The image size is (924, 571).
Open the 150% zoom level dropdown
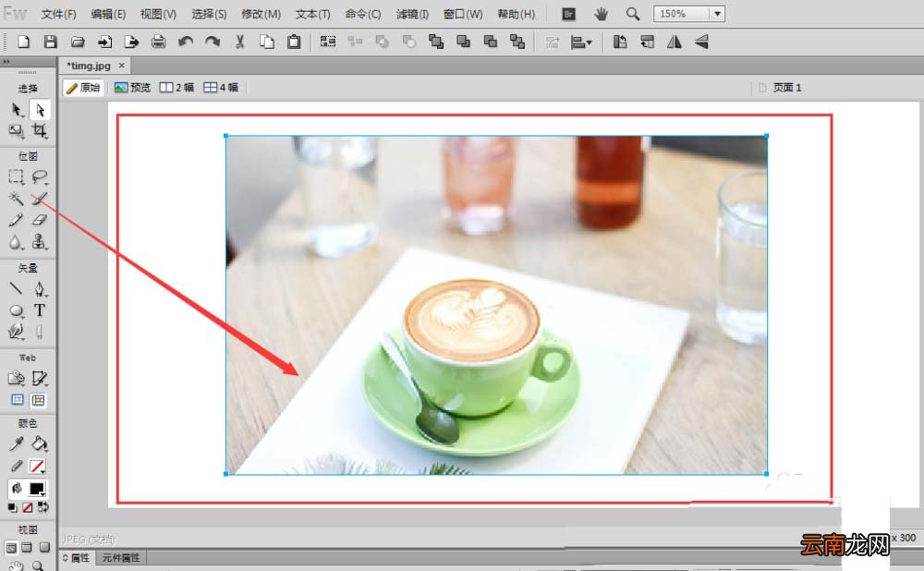coord(717,14)
